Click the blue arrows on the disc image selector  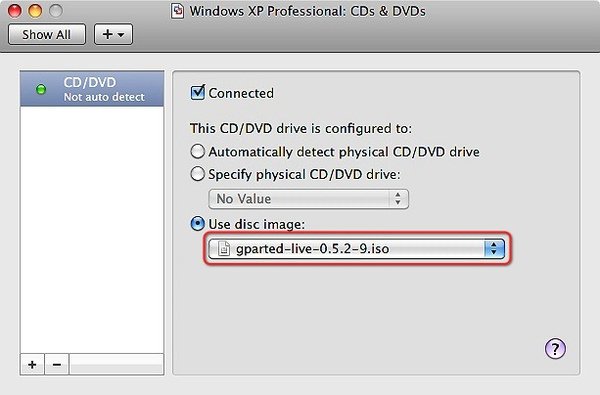tap(494, 249)
